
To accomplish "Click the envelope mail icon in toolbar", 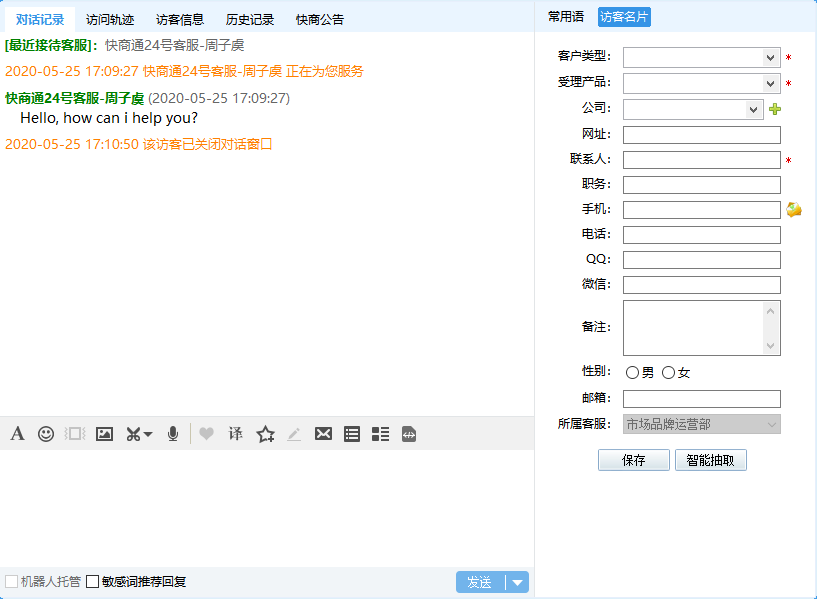I will pos(323,434).
